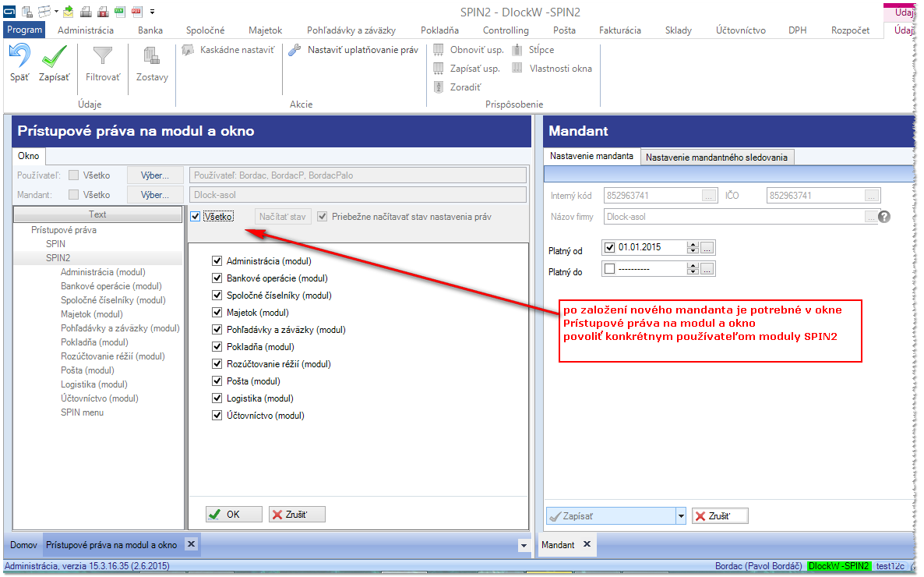The width and height of the screenshot is (924, 577).
Task: Click the Platný od date spinner
Action: pos(693,247)
